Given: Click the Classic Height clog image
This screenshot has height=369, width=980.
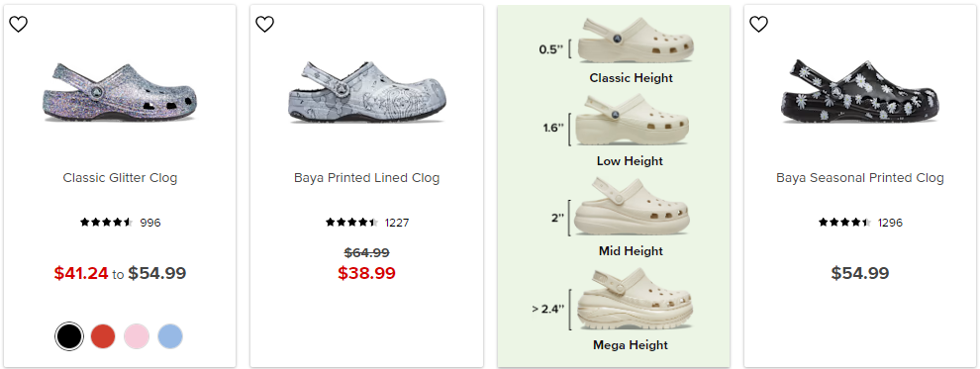Looking at the screenshot, I should 637,40.
